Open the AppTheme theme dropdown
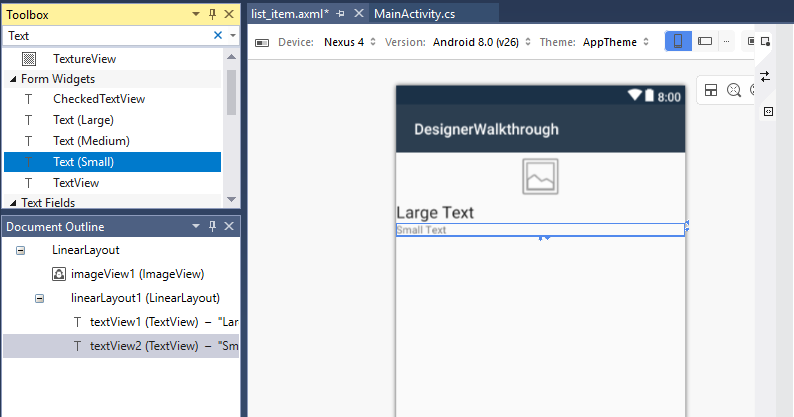 (616, 42)
